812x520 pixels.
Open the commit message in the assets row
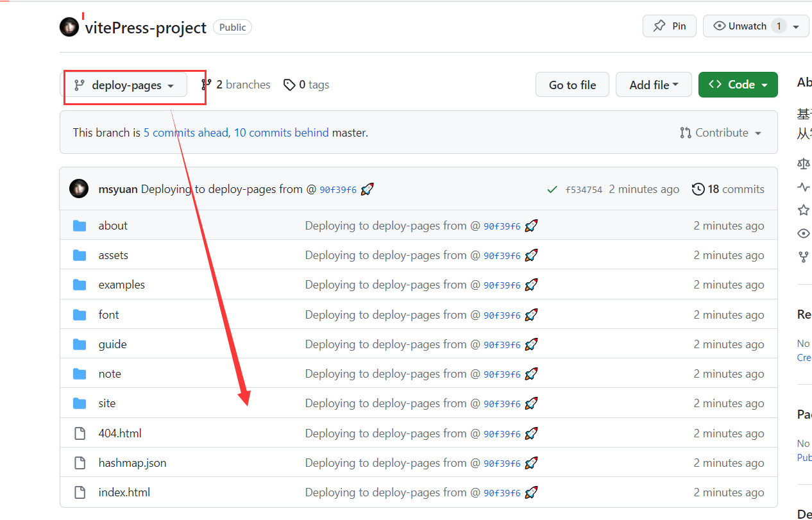(x=393, y=255)
